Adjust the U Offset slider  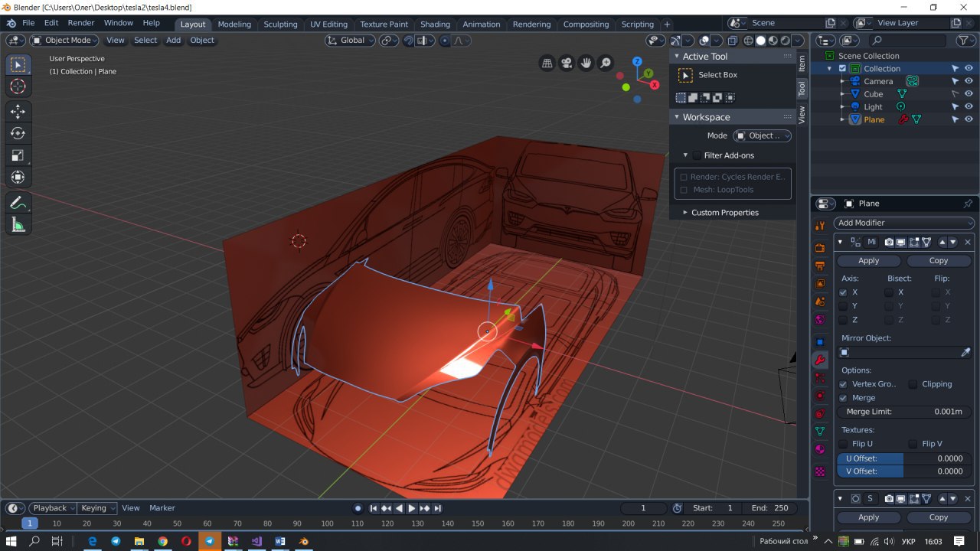tap(903, 458)
